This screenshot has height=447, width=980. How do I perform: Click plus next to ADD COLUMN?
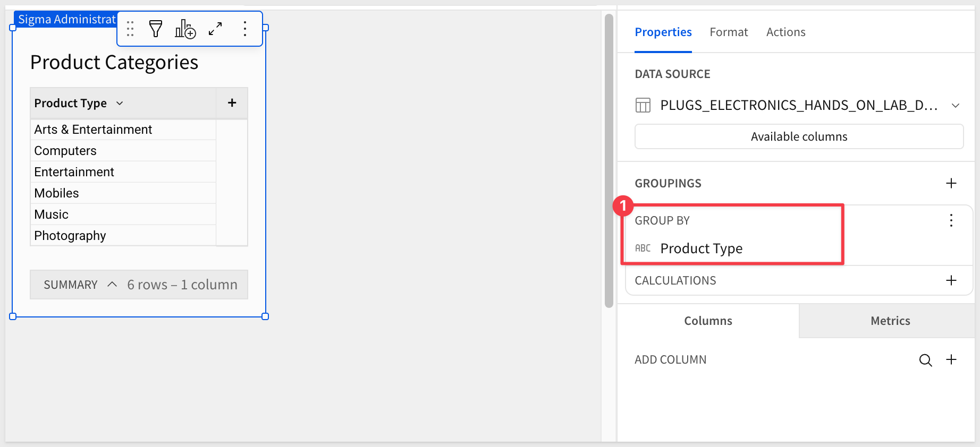pyautogui.click(x=951, y=359)
